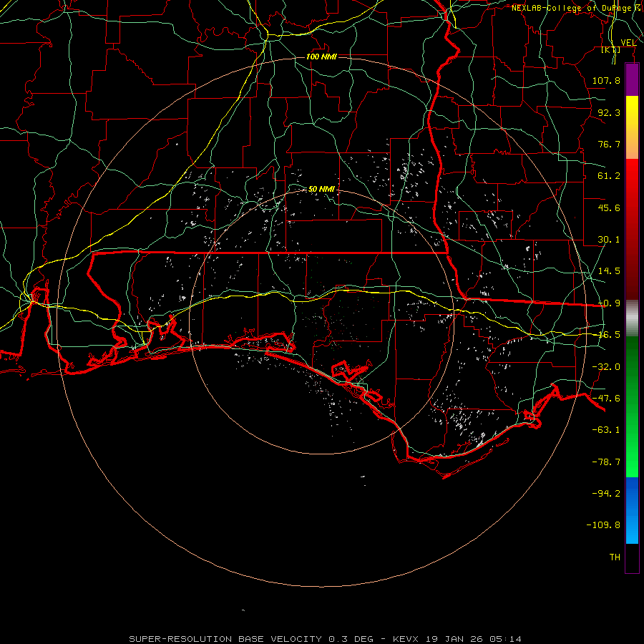This screenshot has height=644, width=644.
Task: Click the 30.1 velocity scale value
Action: pos(609,240)
